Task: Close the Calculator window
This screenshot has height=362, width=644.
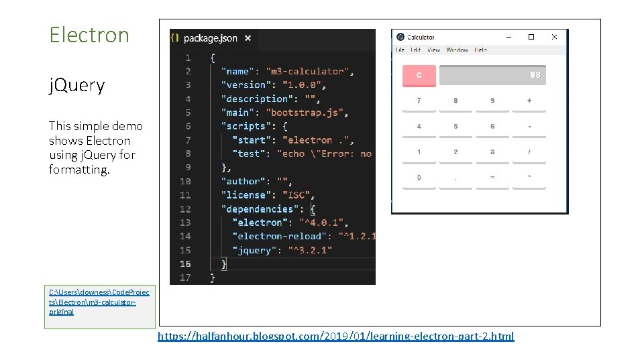Action: [x=554, y=37]
